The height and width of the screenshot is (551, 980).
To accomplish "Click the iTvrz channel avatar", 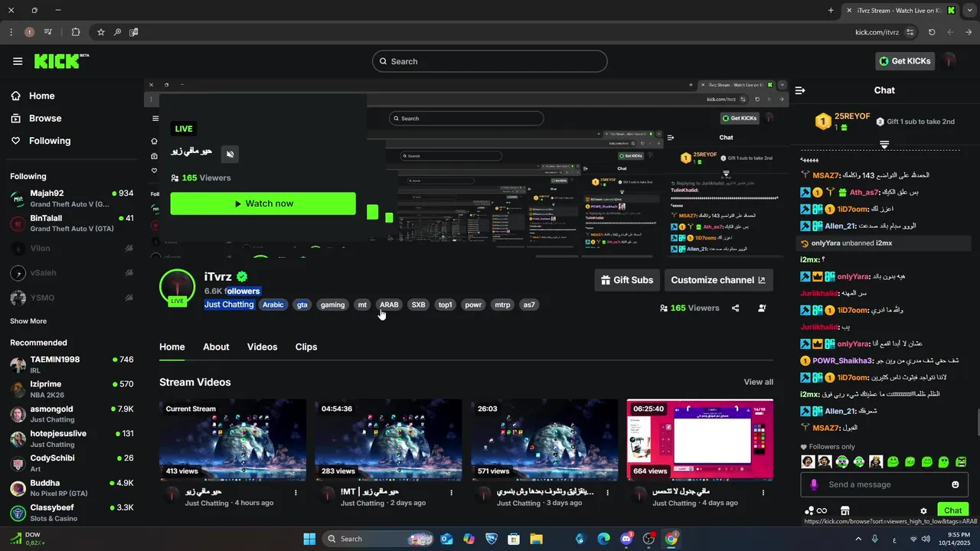I will coord(177,287).
